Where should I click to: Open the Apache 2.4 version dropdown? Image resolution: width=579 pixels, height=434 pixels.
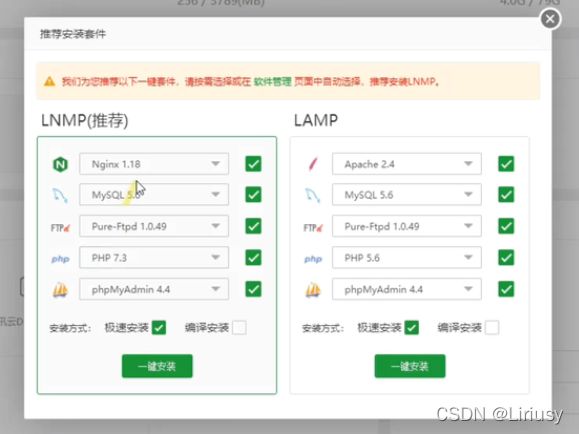[x=407, y=164]
